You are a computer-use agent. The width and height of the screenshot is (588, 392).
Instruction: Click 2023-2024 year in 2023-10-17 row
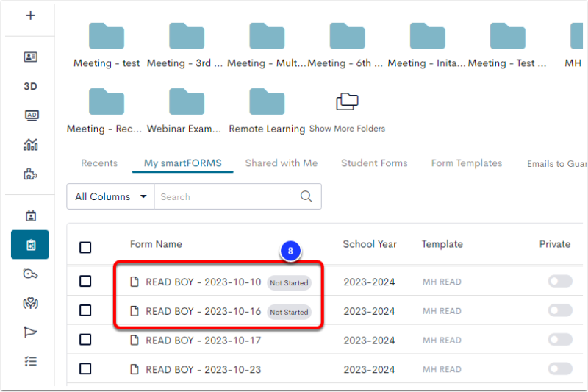[369, 341]
